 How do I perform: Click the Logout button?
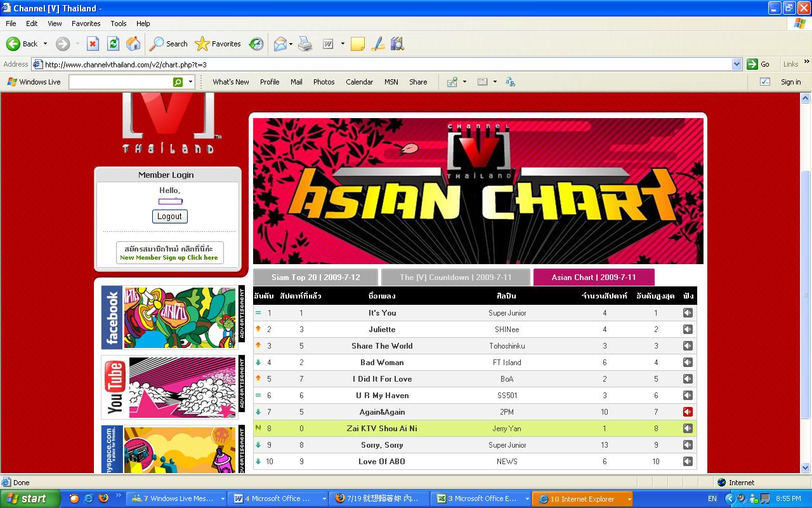169,217
